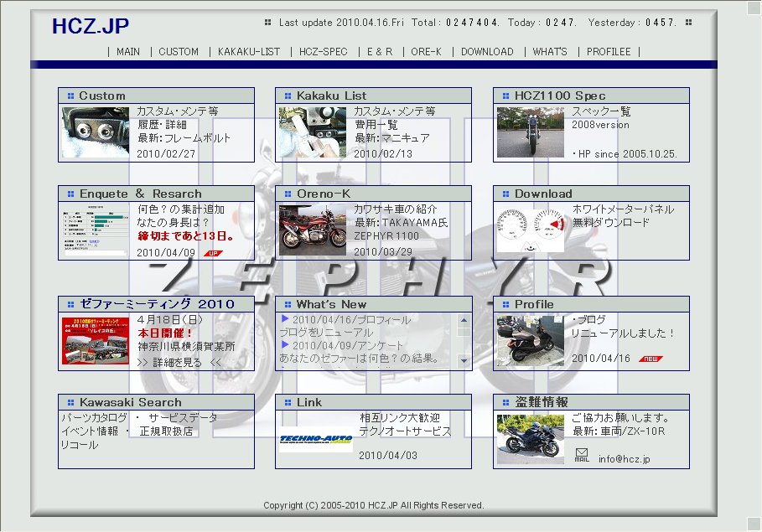
Task: Click the スペック一覧 text
Action: pos(601,111)
